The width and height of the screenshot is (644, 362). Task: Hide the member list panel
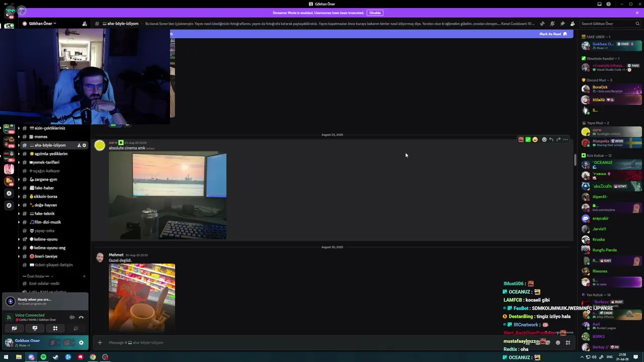tap(573, 24)
